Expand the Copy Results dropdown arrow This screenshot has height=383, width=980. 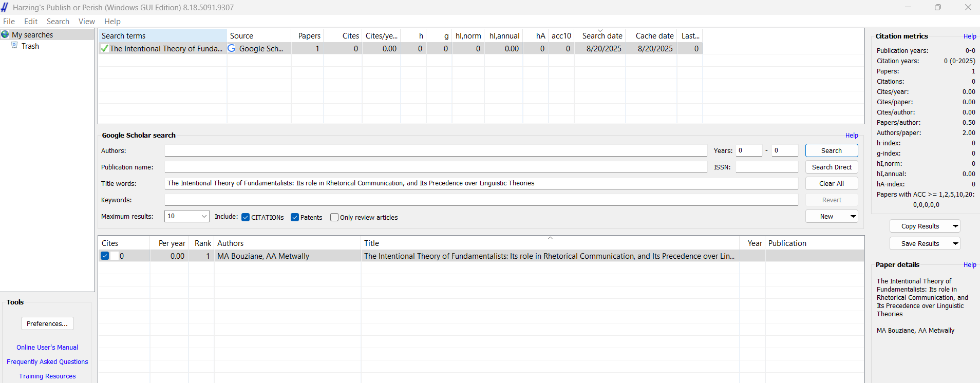(955, 226)
